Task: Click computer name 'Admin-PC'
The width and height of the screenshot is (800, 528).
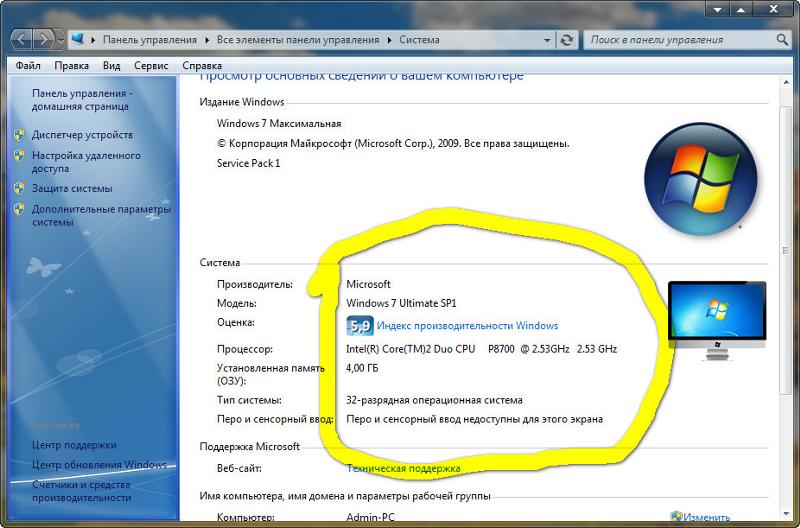Action: pyautogui.click(x=370, y=517)
